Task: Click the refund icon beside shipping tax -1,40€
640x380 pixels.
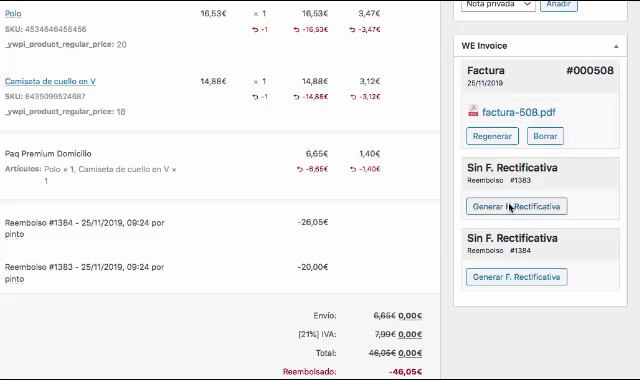Action: pos(353,169)
